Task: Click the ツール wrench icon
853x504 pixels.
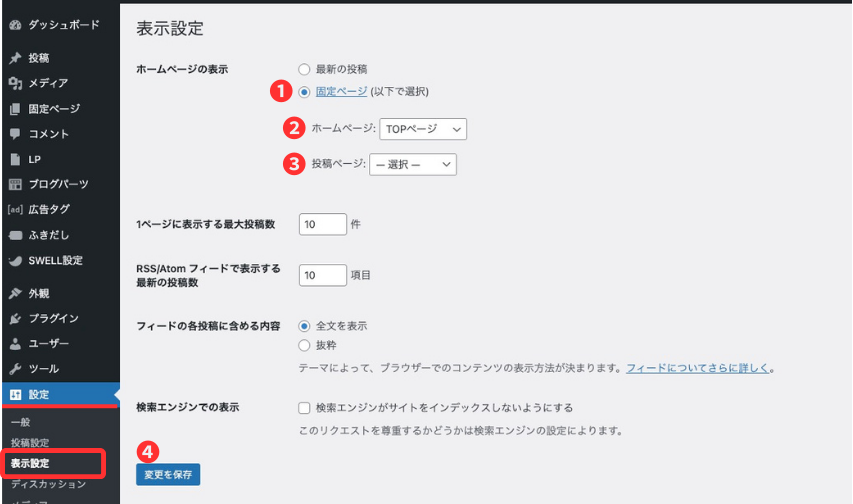Action: tap(15, 369)
